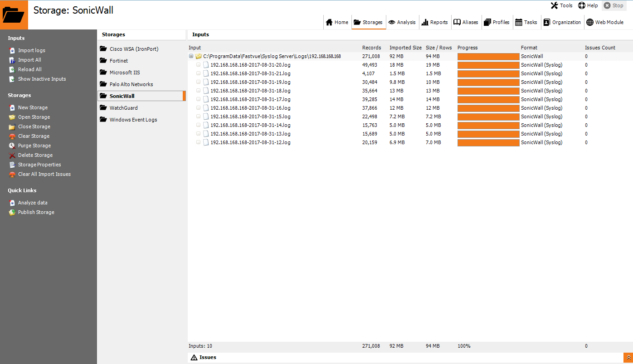This screenshot has height=364, width=633.
Task: Click the Import logs icon
Action: pyautogui.click(x=12, y=50)
